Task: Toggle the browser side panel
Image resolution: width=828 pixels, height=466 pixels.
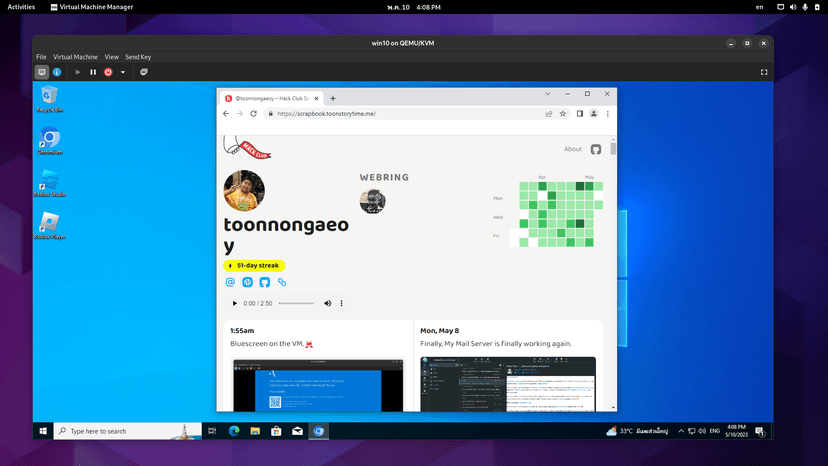Action: click(580, 114)
